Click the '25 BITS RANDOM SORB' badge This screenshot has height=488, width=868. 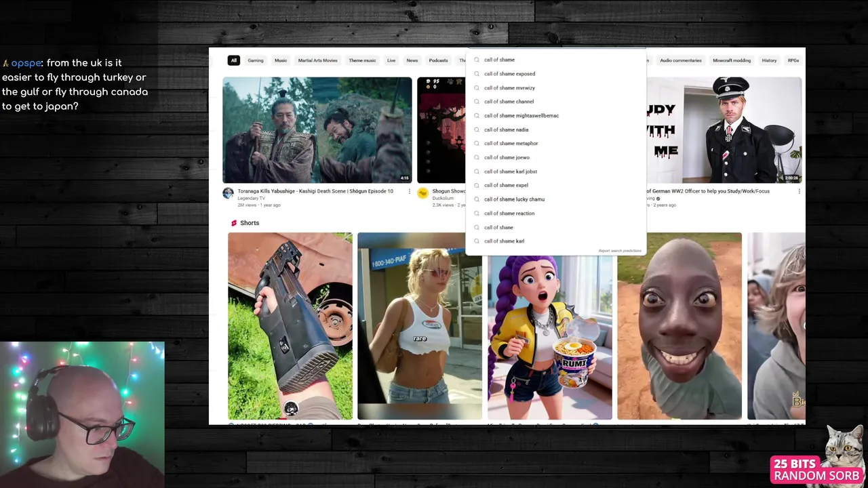click(x=817, y=469)
